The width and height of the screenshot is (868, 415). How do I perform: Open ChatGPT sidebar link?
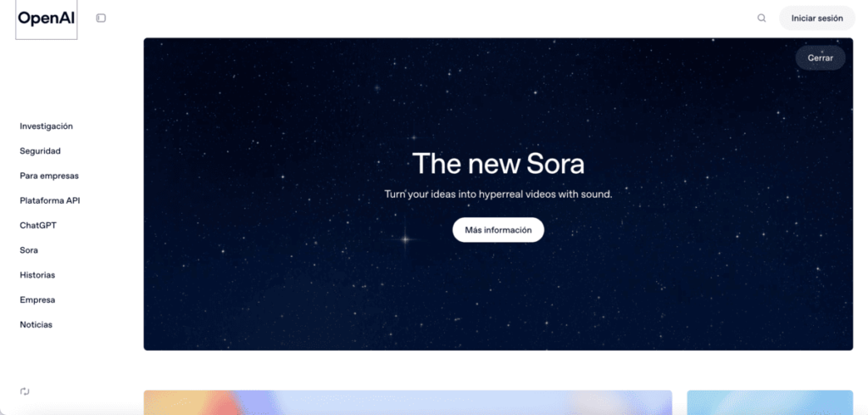(x=38, y=226)
